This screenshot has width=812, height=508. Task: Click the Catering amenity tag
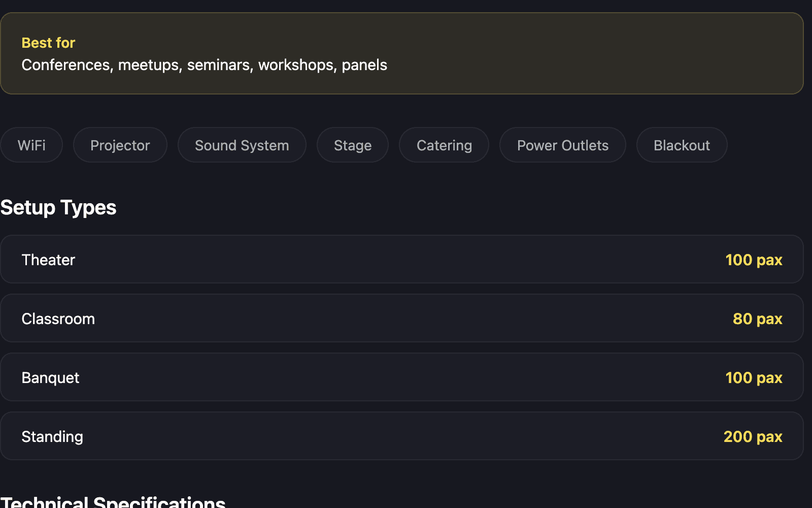tap(444, 145)
